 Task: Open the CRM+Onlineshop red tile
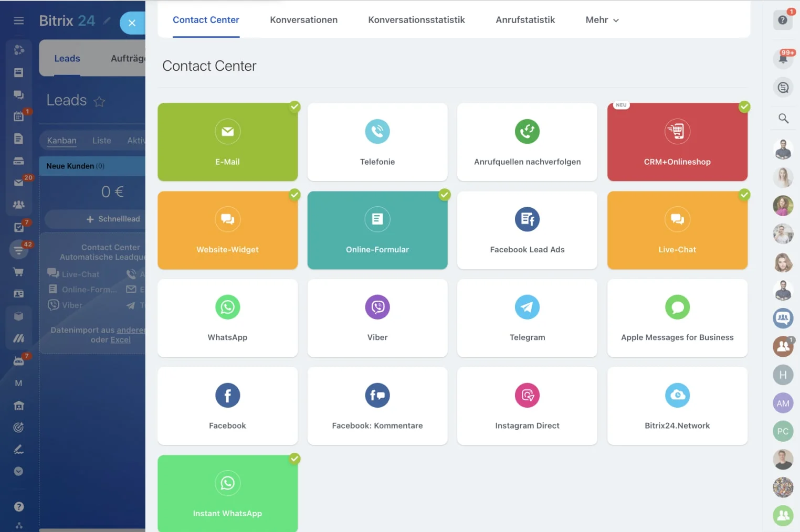[x=677, y=142]
